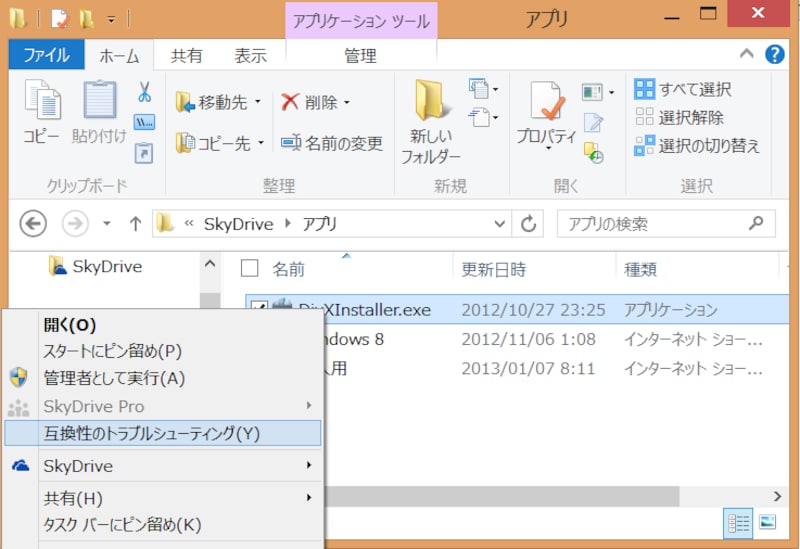
Task: Open the address bar history dropdown
Action: (x=499, y=223)
